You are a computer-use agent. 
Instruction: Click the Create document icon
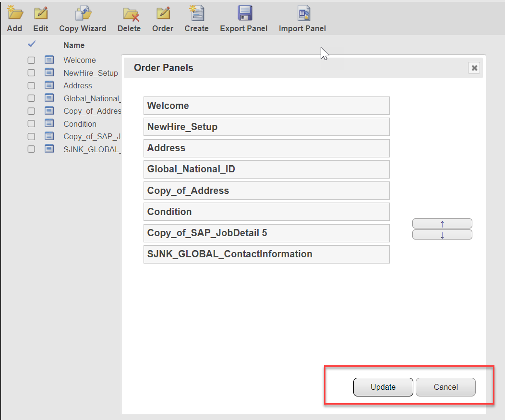[196, 13]
